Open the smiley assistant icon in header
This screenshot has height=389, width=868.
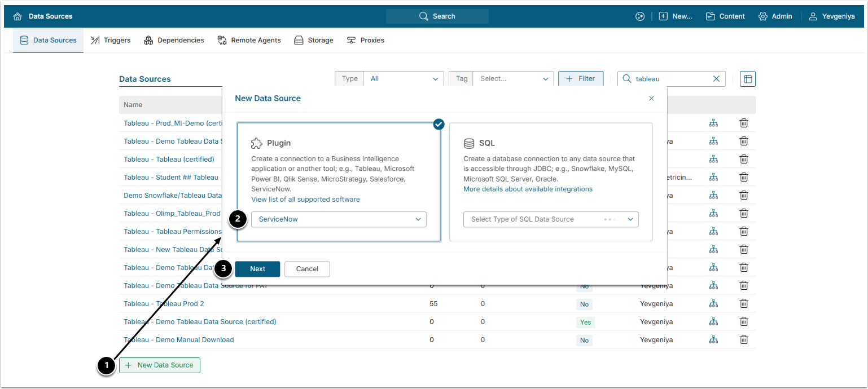tap(639, 16)
